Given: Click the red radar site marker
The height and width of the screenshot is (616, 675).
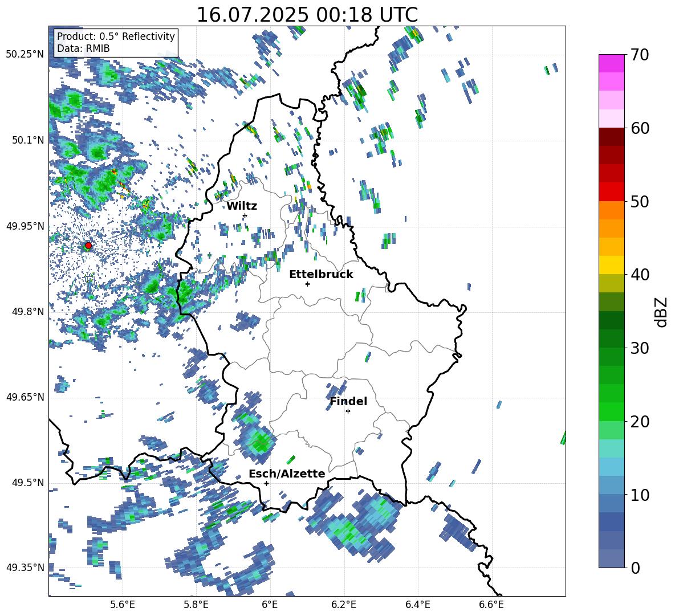Looking at the screenshot, I should click(88, 246).
